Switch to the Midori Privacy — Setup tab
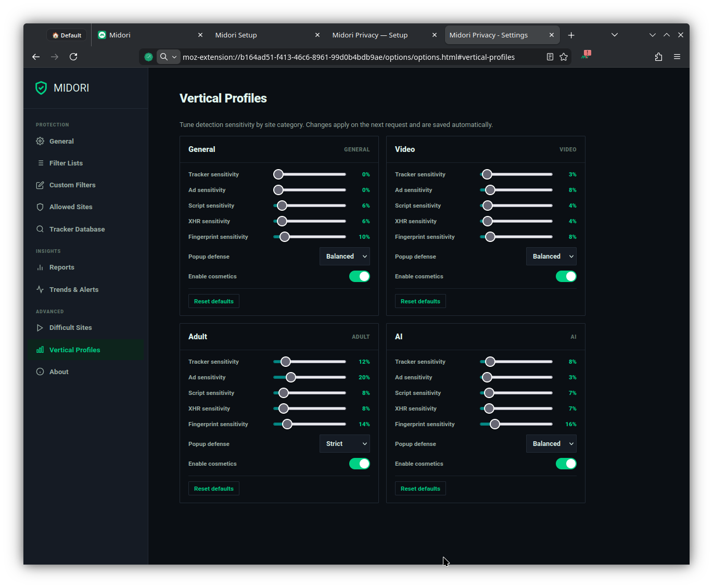 tap(384, 35)
